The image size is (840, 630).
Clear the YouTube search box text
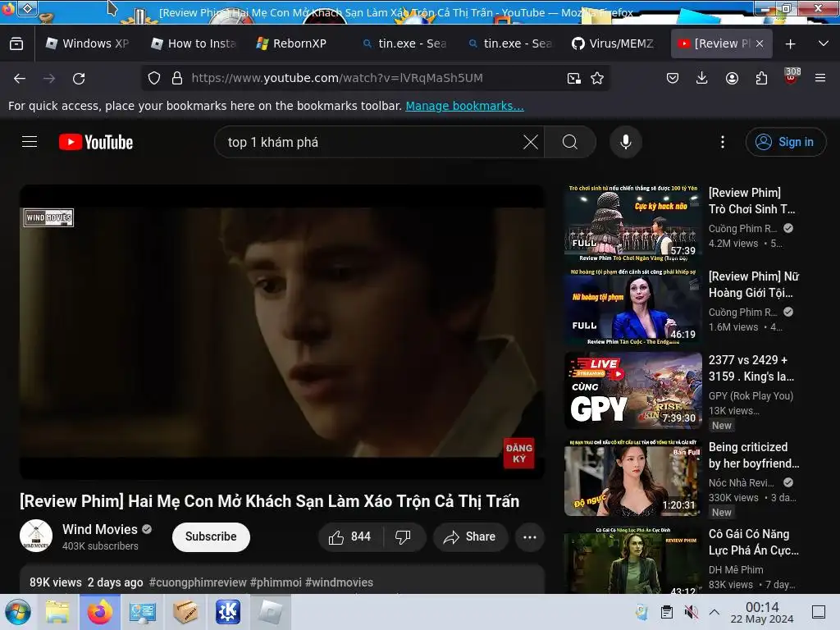point(531,142)
